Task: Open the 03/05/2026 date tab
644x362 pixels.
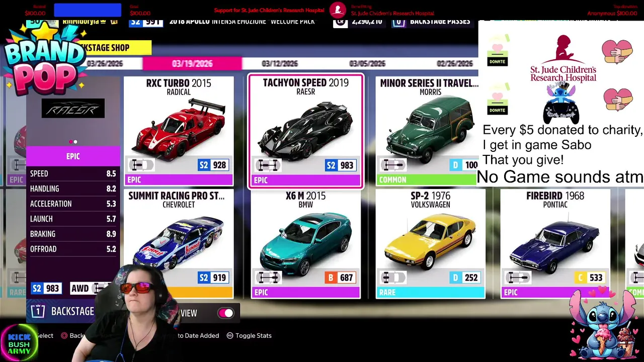Action: point(367,63)
